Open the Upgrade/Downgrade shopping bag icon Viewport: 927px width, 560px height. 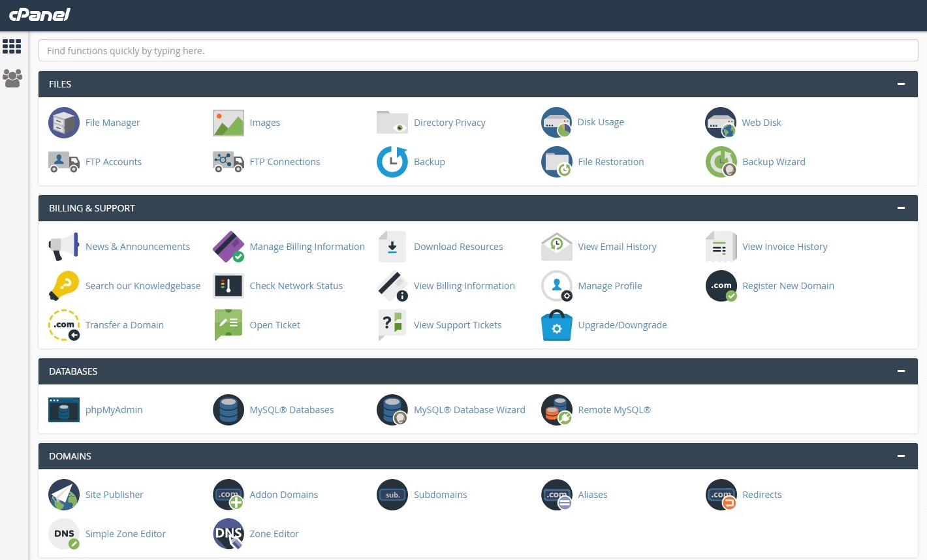pyautogui.click(x=556, y=325)
